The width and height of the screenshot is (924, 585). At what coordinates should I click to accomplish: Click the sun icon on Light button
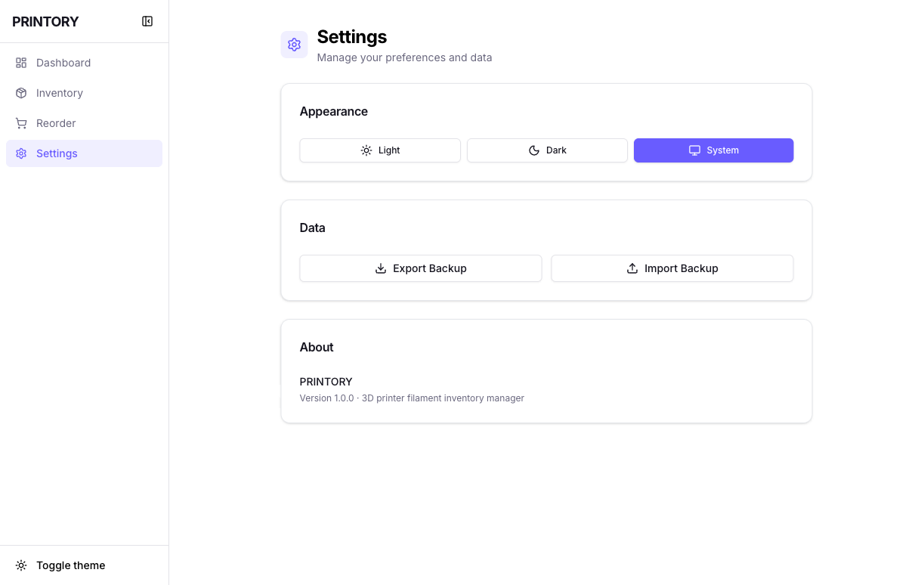click(366, 150)
